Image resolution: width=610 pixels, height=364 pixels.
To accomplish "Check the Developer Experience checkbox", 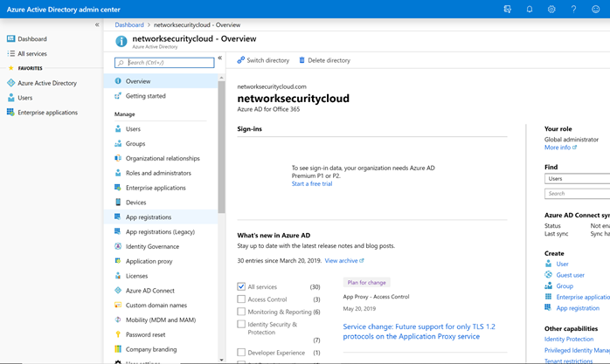I will pyautogui.click(x=241, y=353).
